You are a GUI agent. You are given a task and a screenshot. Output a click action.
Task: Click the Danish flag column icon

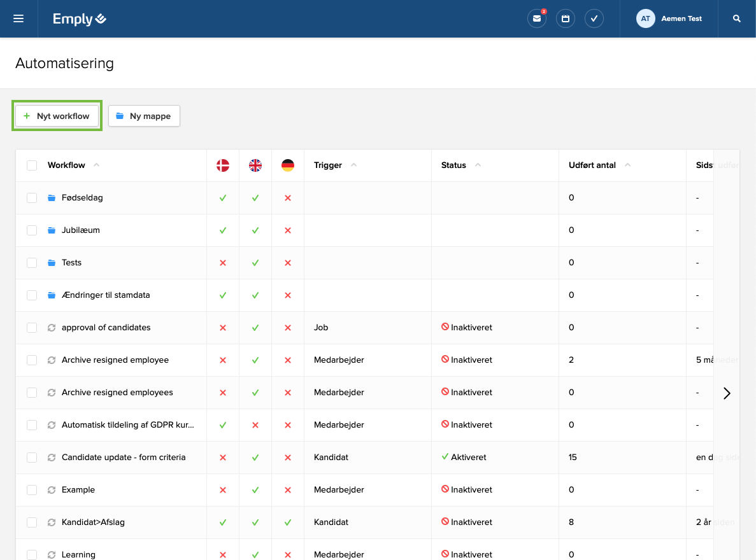(x=223, y=165)
